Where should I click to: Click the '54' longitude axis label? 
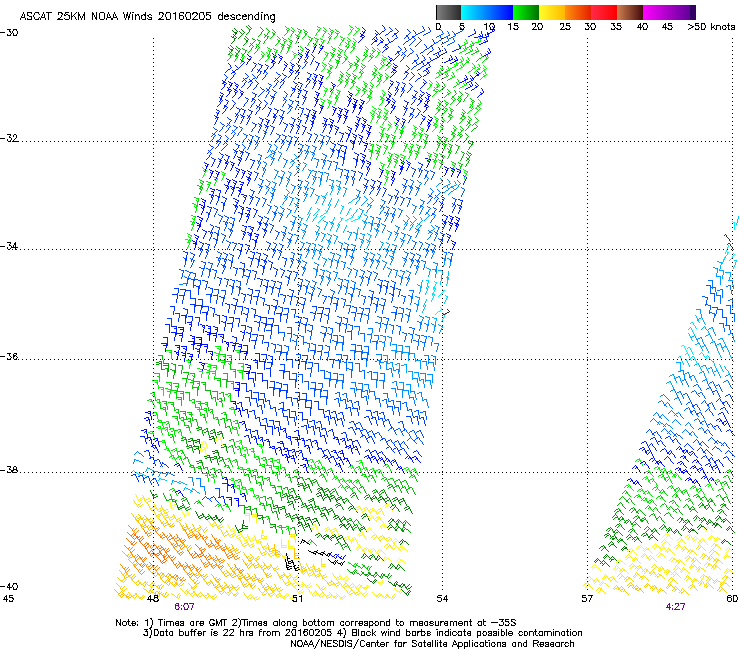pos(442,599)
